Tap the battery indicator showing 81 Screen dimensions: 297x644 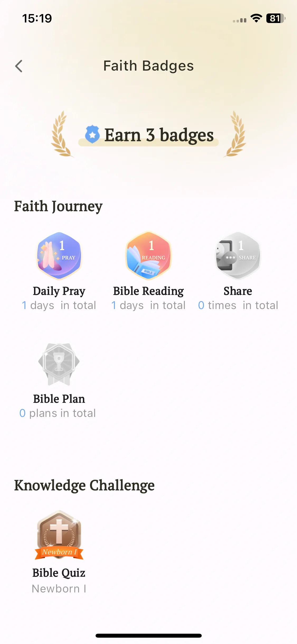(x=276, y=18)
